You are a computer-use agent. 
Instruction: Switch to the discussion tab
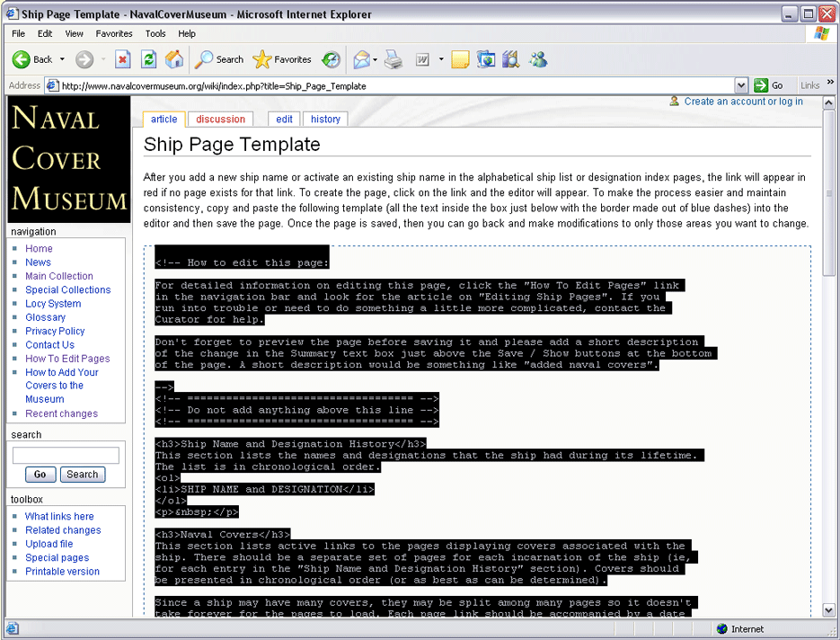pyautogui.click(x=220, y=119)
